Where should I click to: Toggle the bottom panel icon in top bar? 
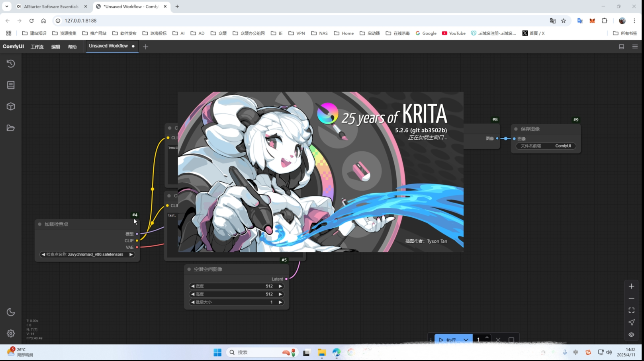pyautogui.click(x=621, y=47)
